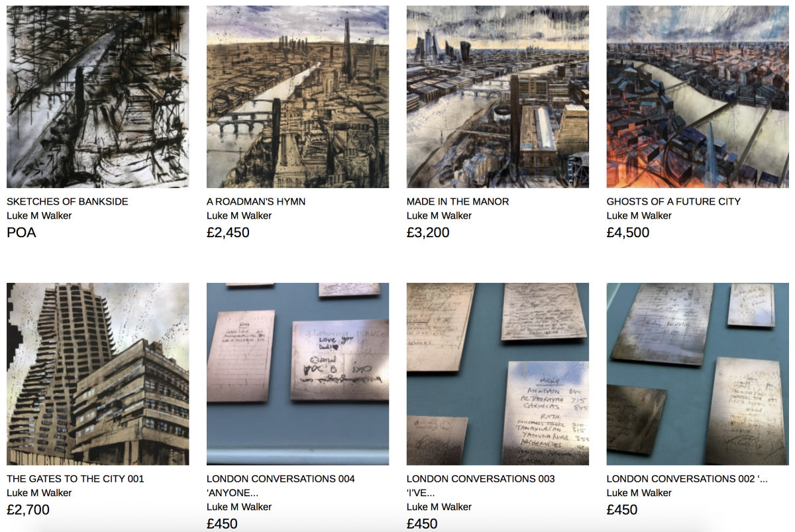Image resolution: width=795 pixels, height=532 pixels.
Task: View London Conversations 003 artwork photo
Action: pyautogui.click(x=498, y=374)
